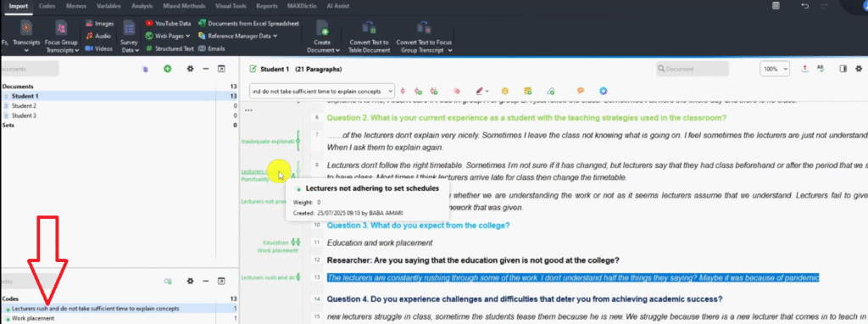Import YouTube Data
The height and width of the screenshot is (324, 868).
click(x=169, y=23)
